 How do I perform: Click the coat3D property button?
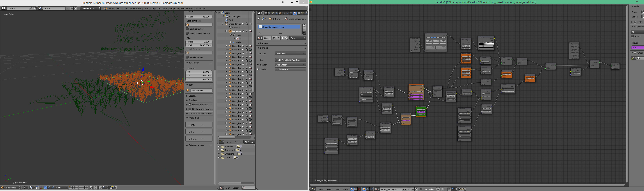(x=199, y=125)
